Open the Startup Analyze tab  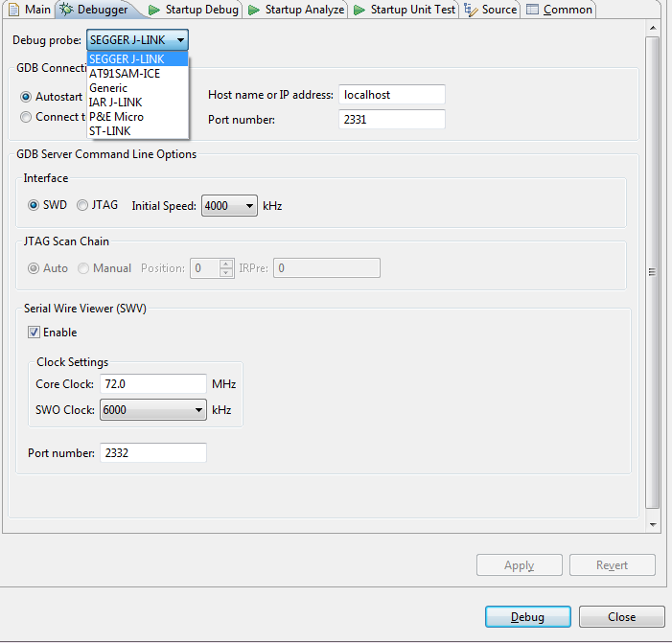296,10
